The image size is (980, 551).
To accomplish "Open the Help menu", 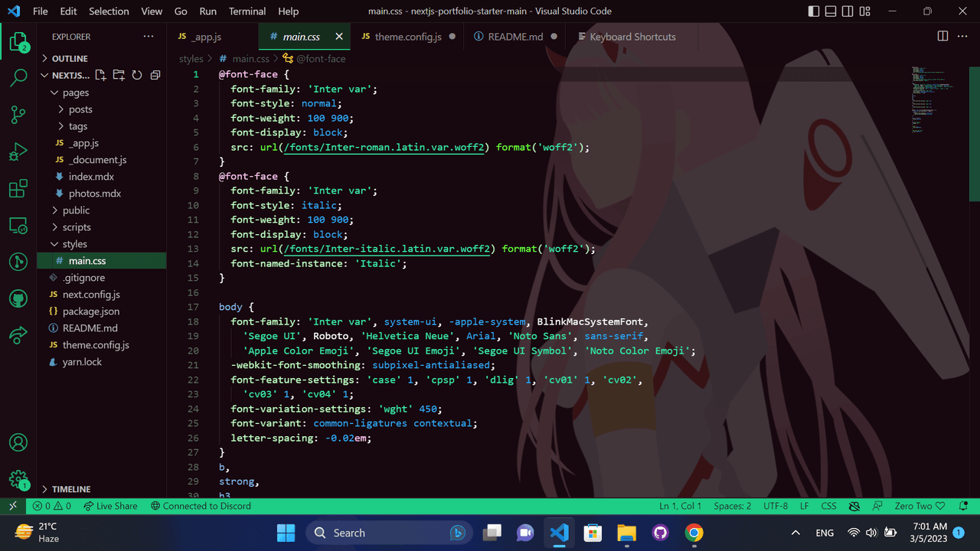I will tap(289, 11).
